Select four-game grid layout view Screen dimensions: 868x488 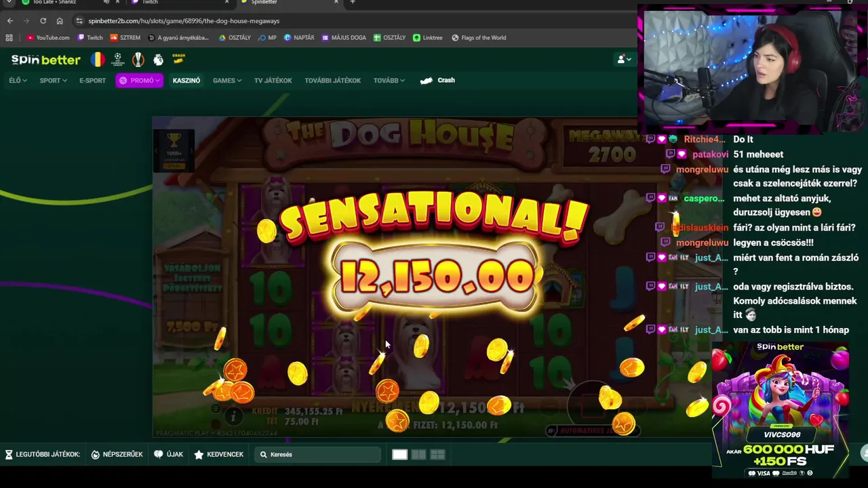pos(437,455)
